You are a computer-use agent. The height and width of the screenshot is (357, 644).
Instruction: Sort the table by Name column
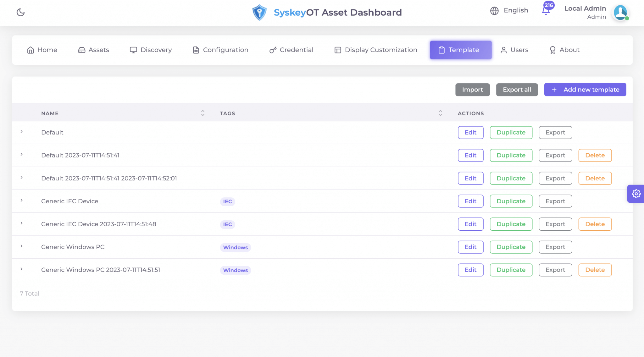[x=203, y=113]
